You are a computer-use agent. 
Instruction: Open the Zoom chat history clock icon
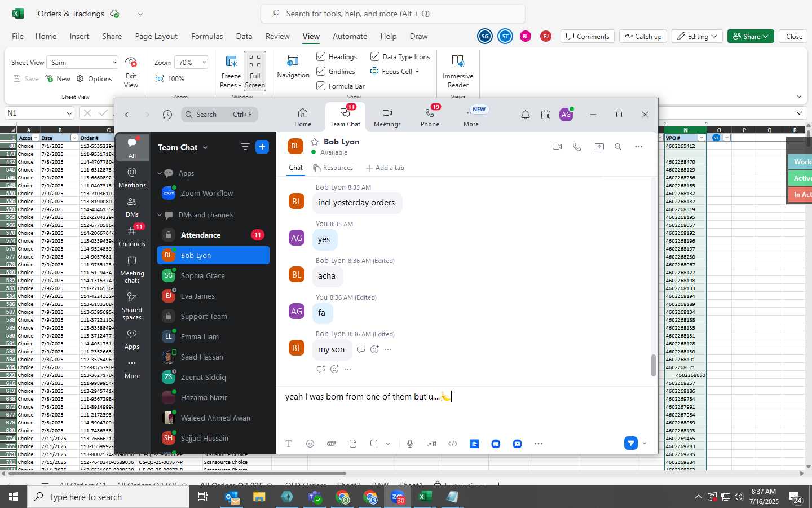coord(167,115)
